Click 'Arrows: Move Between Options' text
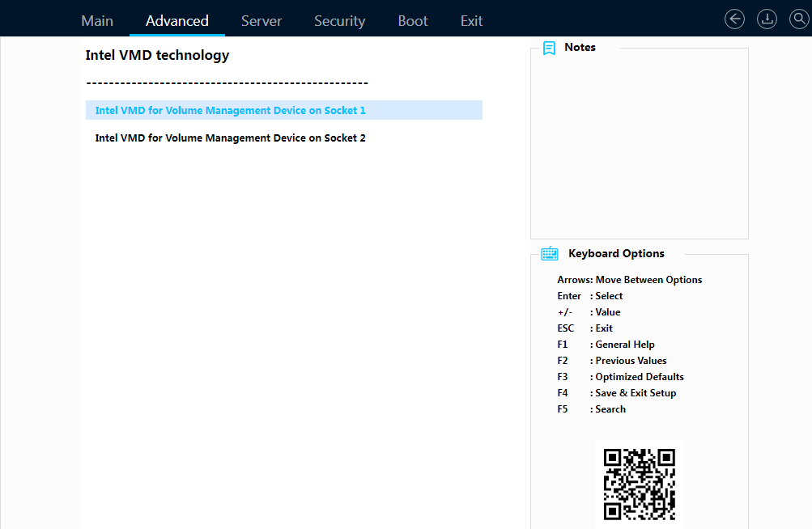The image size is (812, 529). coord(630,280)
